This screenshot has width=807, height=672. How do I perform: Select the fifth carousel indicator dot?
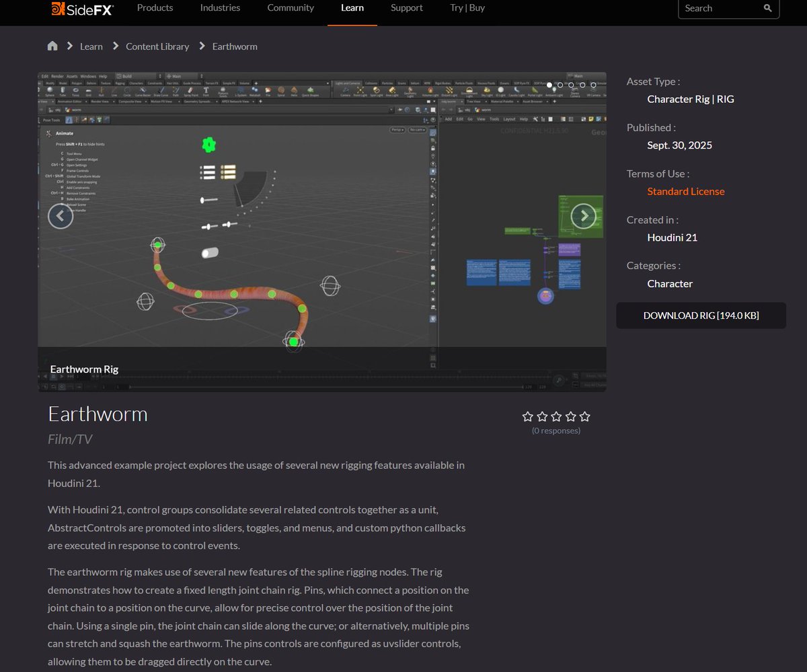point(593,85)
